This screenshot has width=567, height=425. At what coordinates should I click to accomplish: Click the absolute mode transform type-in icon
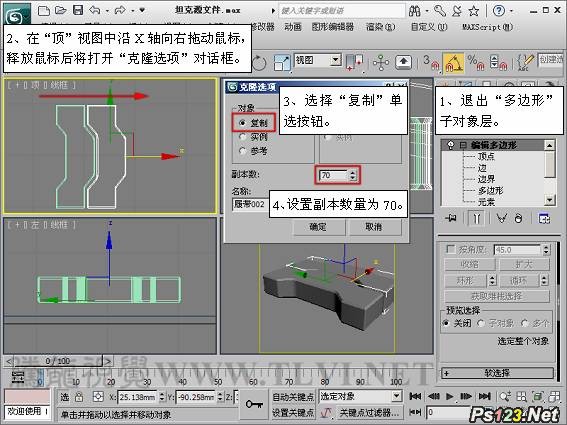98,397
